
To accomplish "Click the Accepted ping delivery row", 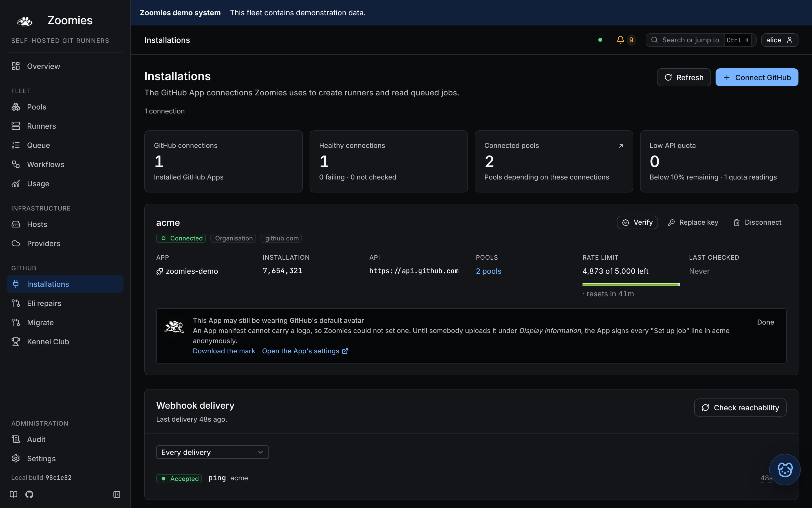I will pyautogui.click(x=471, y=478).
